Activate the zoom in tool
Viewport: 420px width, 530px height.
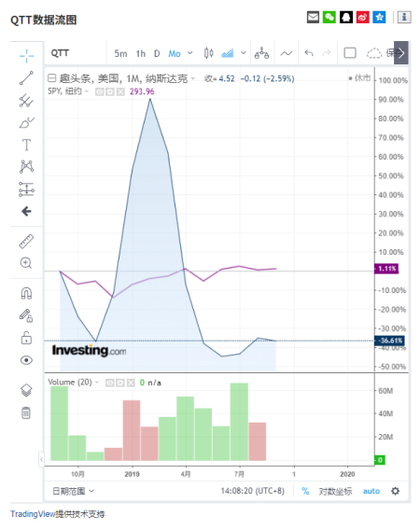(x=26, y=263)
